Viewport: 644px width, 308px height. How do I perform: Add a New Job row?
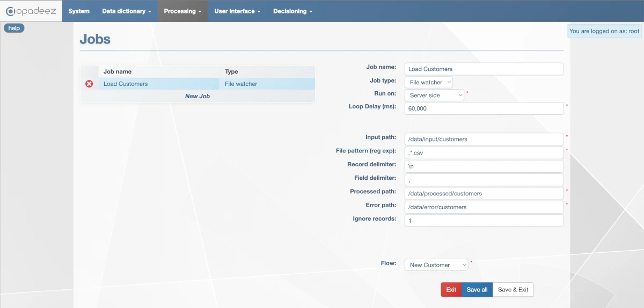197,96
